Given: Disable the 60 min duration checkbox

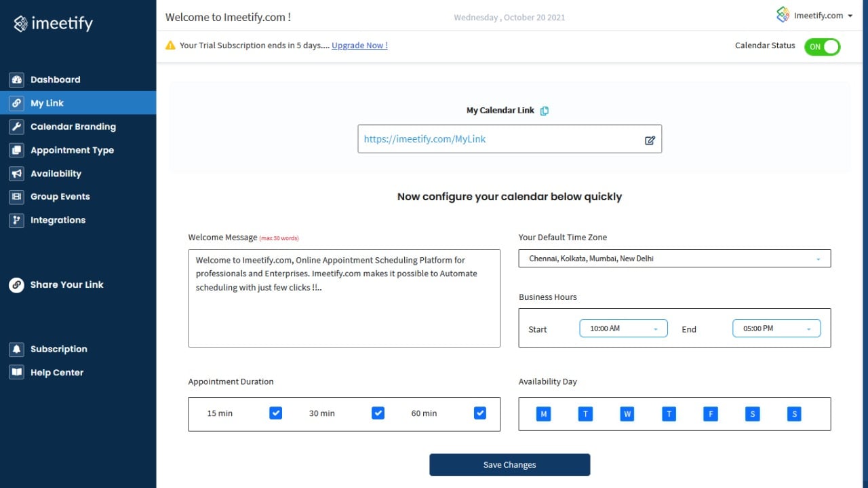Looking at the screenshot, I should click(x=480, y=413).
